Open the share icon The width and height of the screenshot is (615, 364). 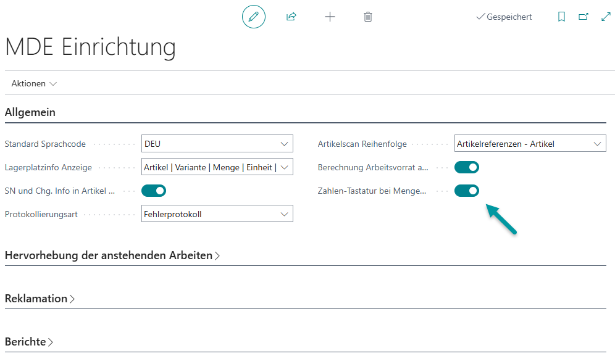(x=291, y=17)
